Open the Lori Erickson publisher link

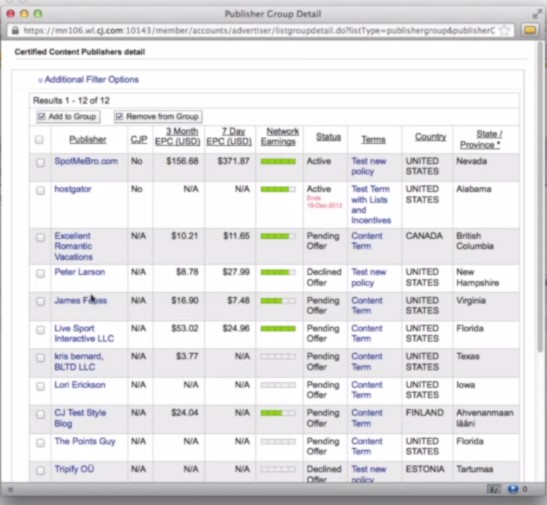80,385
